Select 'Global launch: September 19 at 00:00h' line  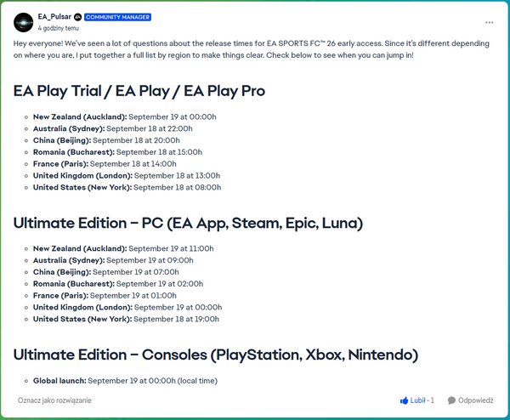click(125, 381)
